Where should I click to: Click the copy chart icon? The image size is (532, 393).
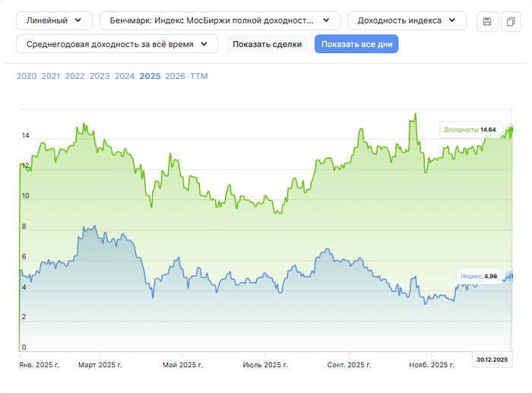[510, 22]
